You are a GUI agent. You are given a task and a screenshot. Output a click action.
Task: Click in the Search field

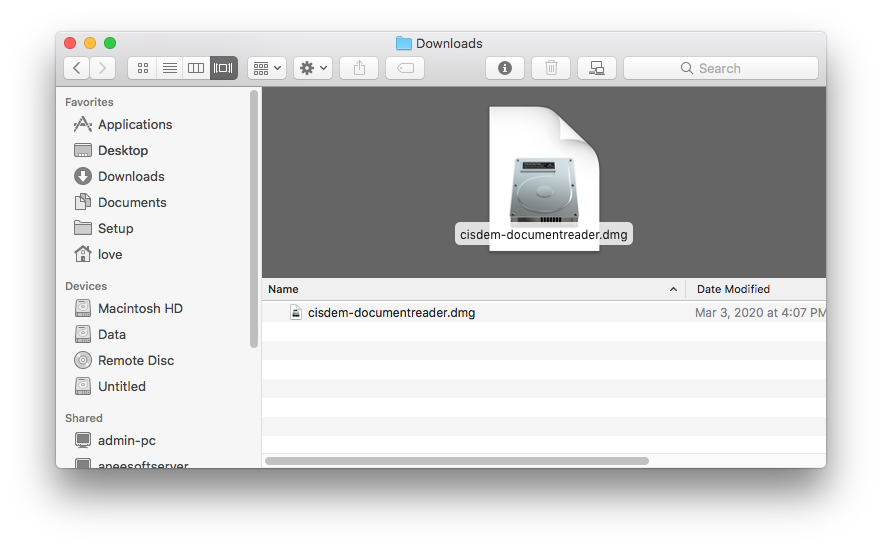(720, 68)
